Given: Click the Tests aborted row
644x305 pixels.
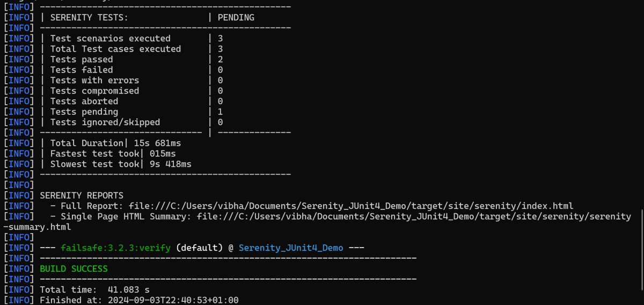Looking at the screenshot, I should point(84,101).
